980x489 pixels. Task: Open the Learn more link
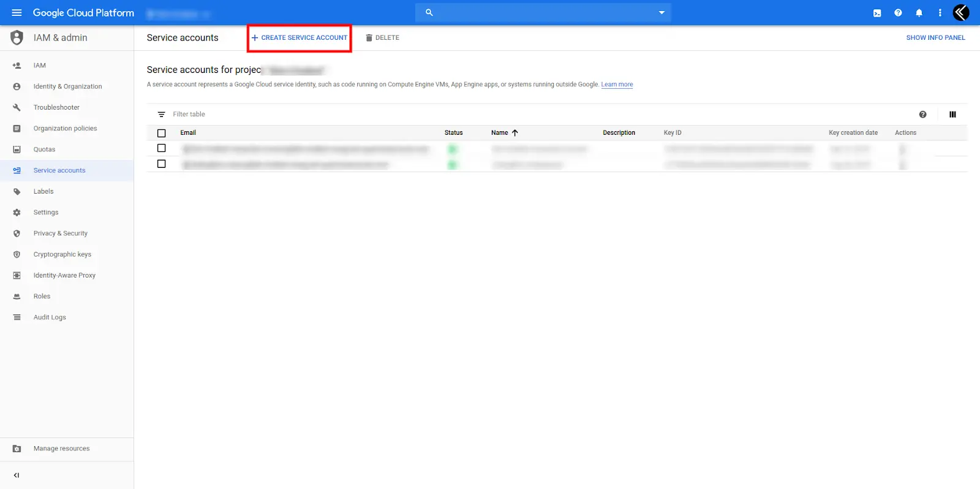click(617, 85)
